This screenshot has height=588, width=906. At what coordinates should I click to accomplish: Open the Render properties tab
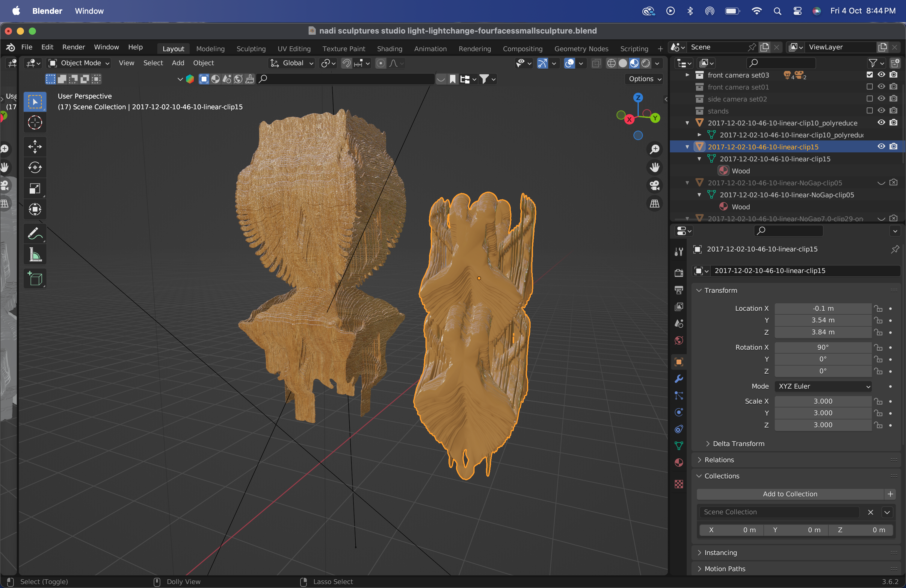[x=679, y=273]
